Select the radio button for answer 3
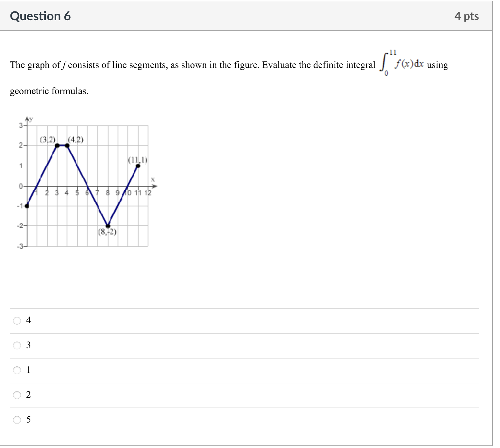 [17, 345]
